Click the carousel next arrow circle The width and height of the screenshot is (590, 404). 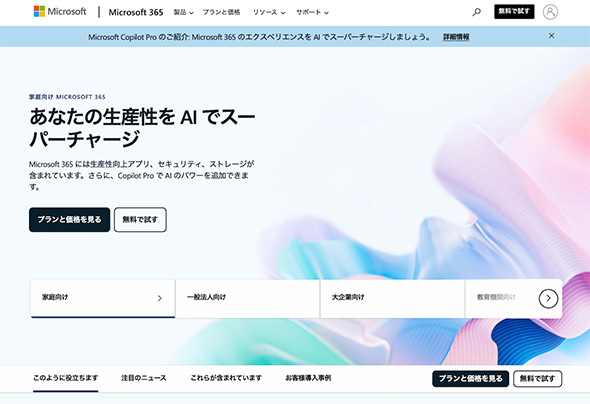click(548, 298)
